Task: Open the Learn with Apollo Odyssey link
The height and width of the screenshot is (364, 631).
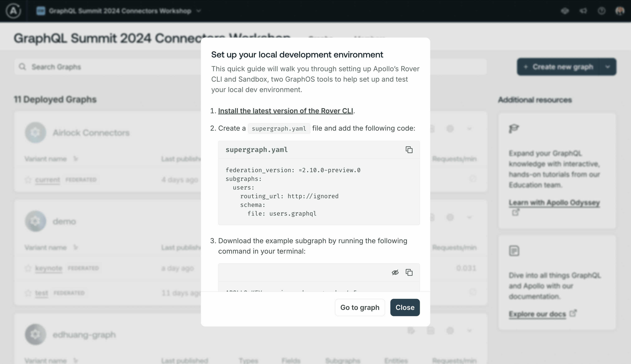Action: tap(554, 202)
